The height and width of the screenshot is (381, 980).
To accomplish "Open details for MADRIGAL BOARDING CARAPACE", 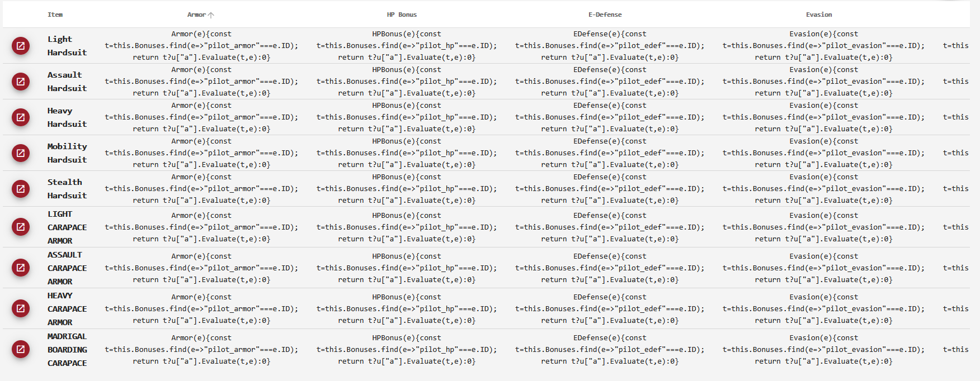I will [21, 349].
